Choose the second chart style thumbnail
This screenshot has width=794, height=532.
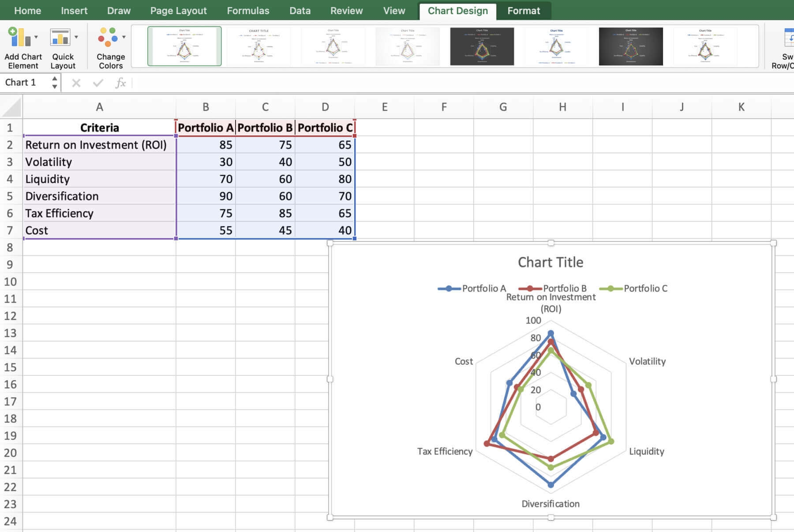258,46
